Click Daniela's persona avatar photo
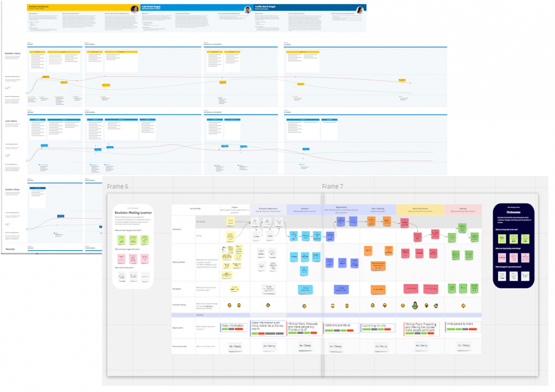This screenshot has width=555, height=392. [134, 9]
